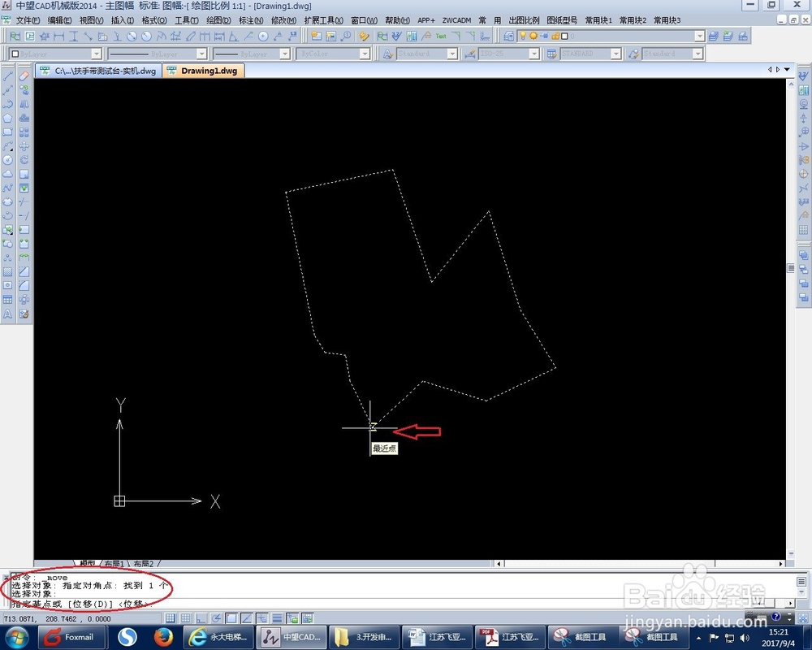Open the 出图比例 menu
The image size is (812, 650).
pyautogui.click(x=524, y=20)
